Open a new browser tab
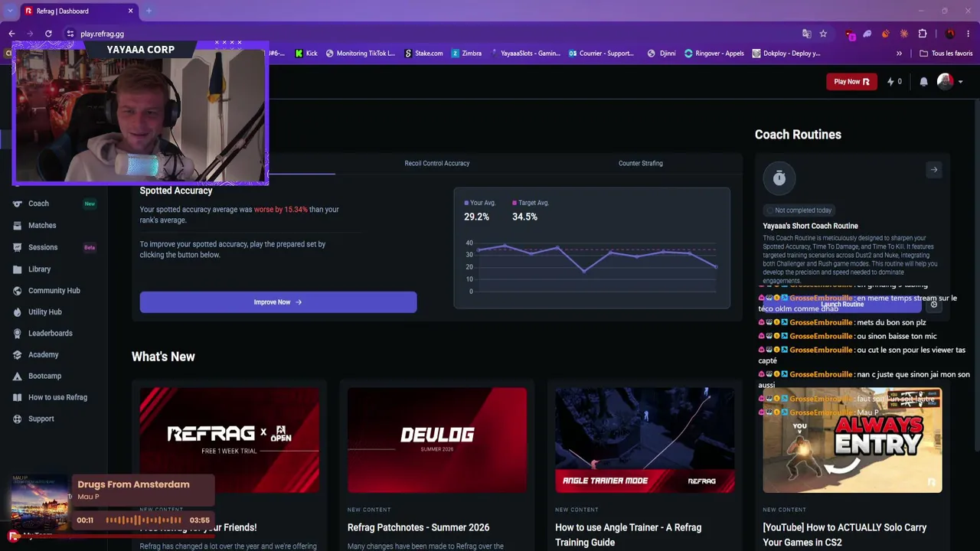Image resolution: width=980 pixels, height=551 pixels. click(149, 11)
